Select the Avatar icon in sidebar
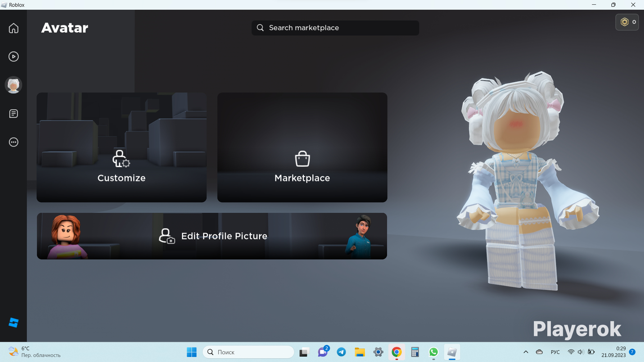Screen dimensions: 644x362 tap(13, 85)
